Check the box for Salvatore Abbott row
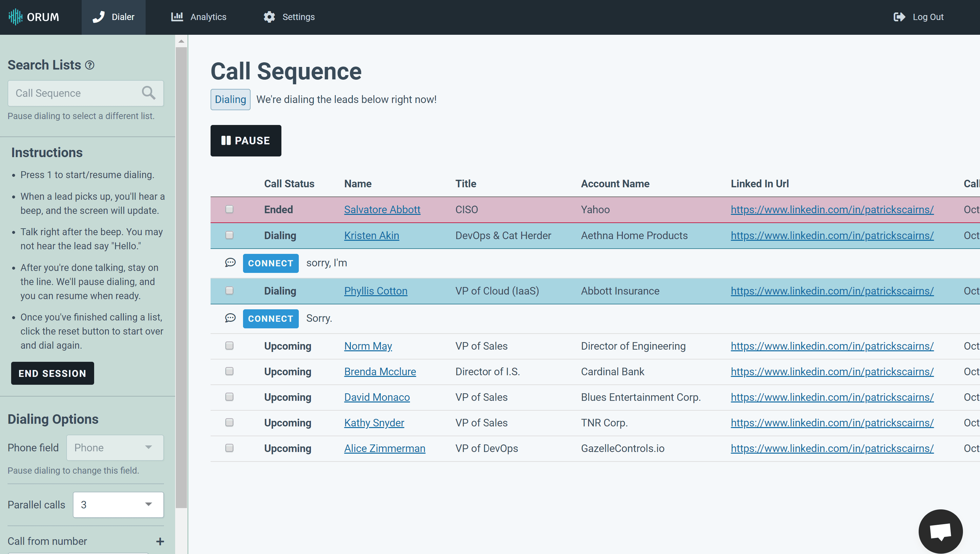The image size is (980, 554). [x=229, y=209]
